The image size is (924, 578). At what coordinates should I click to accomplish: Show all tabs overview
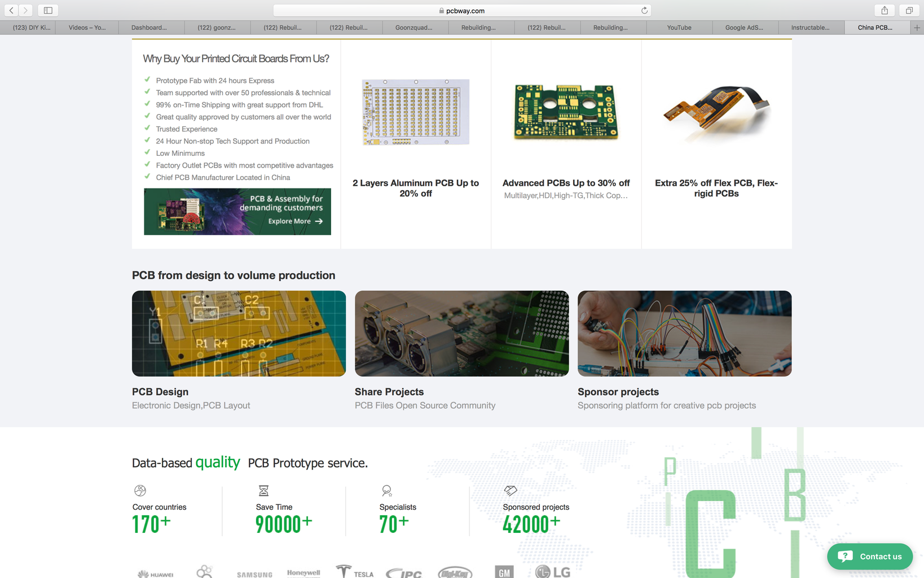tap(909, 10)
